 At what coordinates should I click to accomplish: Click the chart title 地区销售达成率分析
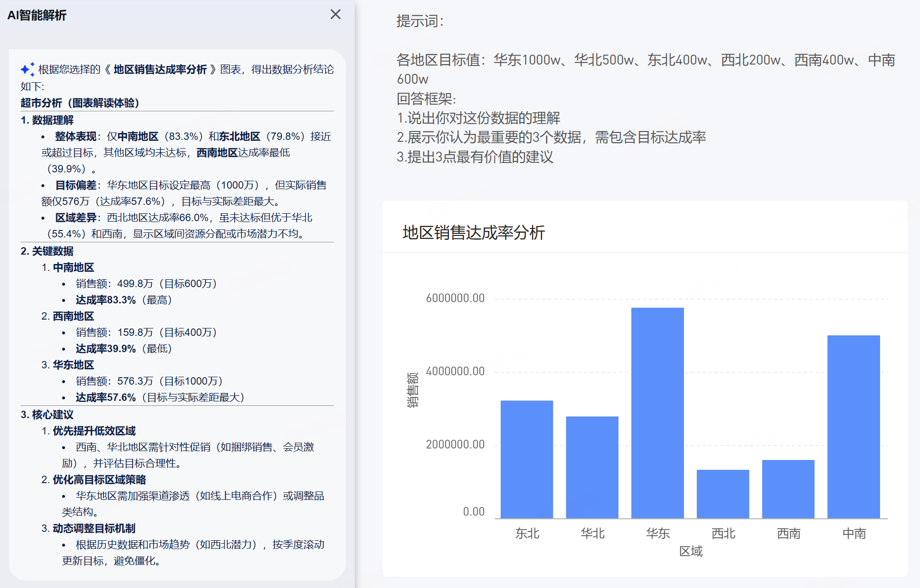pyautogui.click(x=474, y=232)
